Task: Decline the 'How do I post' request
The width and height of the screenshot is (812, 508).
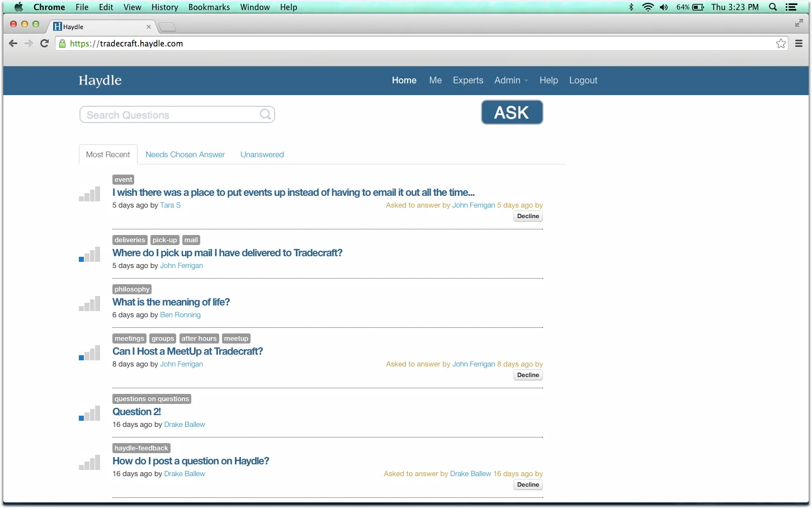Action: pyautogui.click(x=528, y=485)
